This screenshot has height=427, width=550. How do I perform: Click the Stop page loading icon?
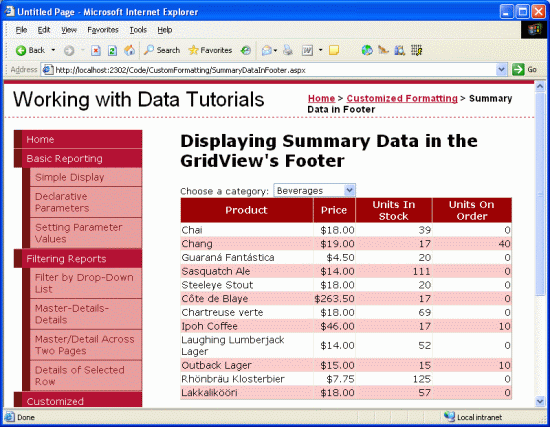96,51
